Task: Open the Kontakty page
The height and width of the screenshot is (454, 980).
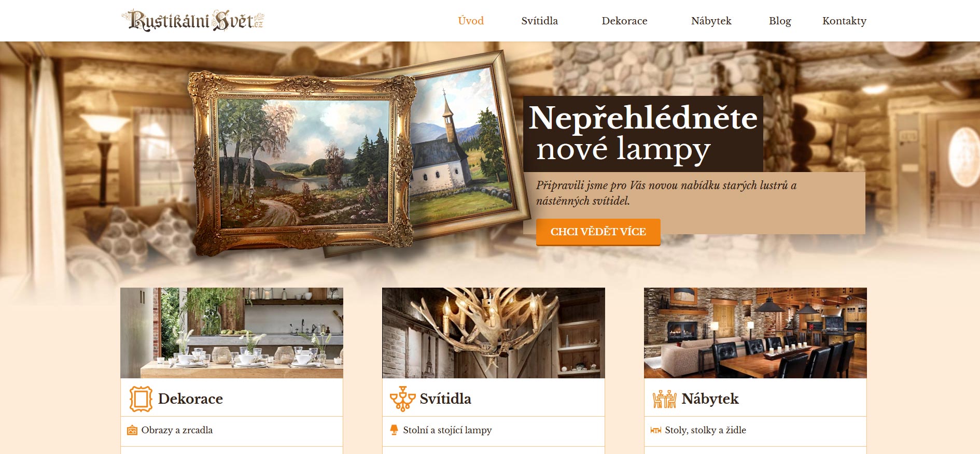Action: (844, 21)
